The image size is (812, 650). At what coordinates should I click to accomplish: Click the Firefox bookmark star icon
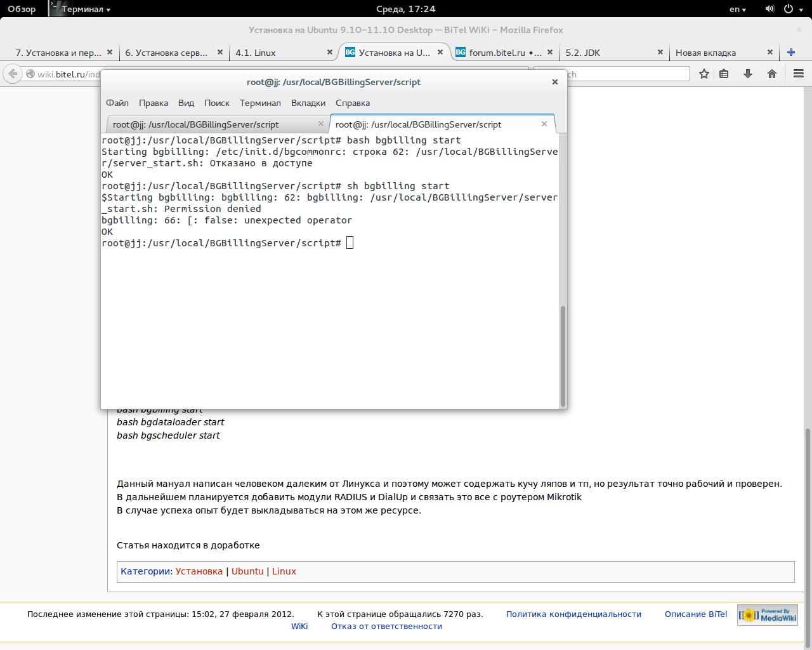tap(704, 74)
